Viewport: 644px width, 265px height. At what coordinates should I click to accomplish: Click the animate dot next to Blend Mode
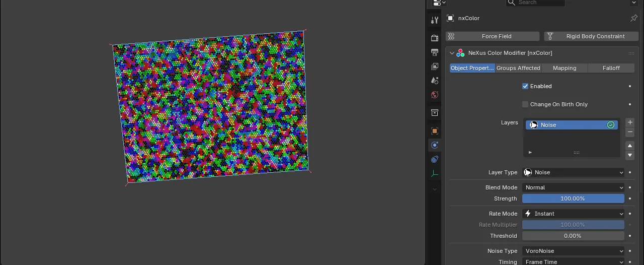(630, 187)
